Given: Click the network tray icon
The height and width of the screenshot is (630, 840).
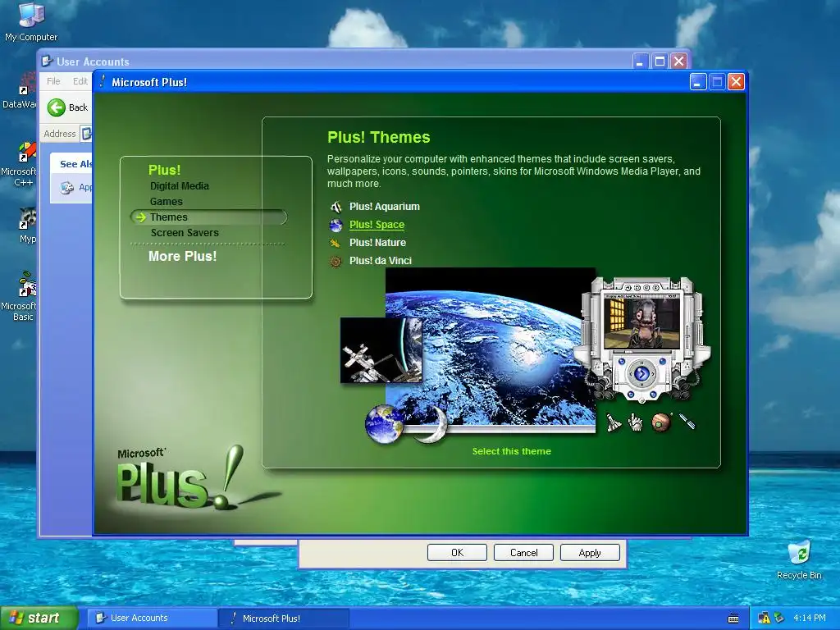Looking at the screenshot, I should coord(779,618).
